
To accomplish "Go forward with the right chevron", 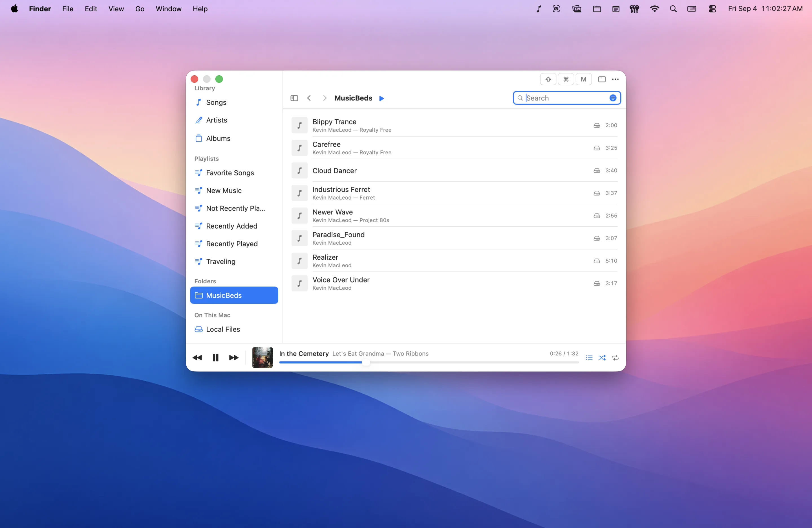I will [325, 98].
